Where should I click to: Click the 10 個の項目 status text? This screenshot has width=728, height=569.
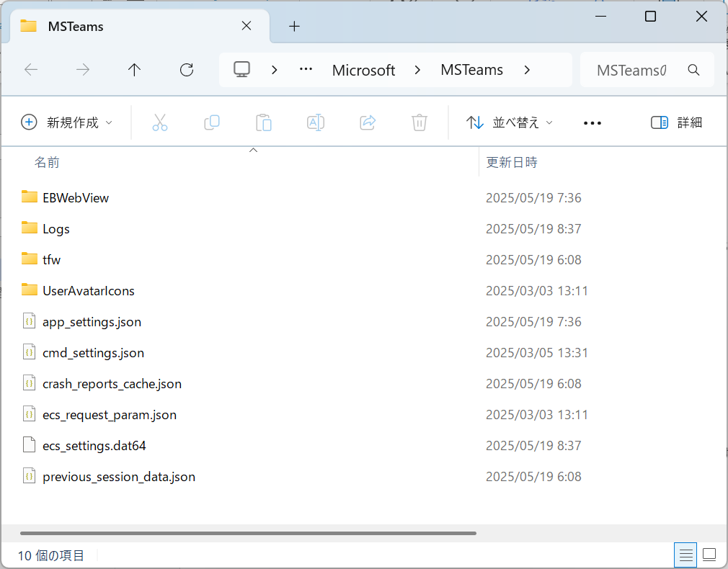(50, 555)
